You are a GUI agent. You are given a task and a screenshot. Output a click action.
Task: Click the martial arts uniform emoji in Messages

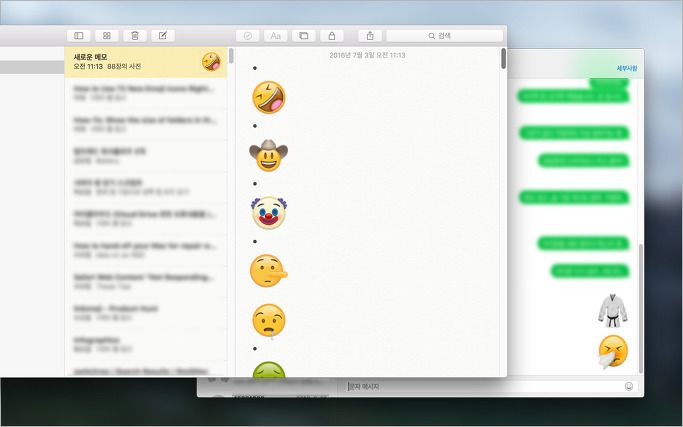tap(613, 311)
